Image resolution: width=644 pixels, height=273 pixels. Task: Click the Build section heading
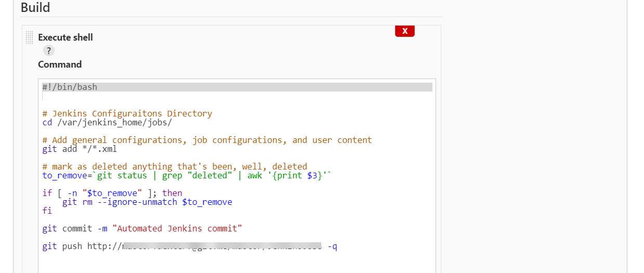(35, 8)
